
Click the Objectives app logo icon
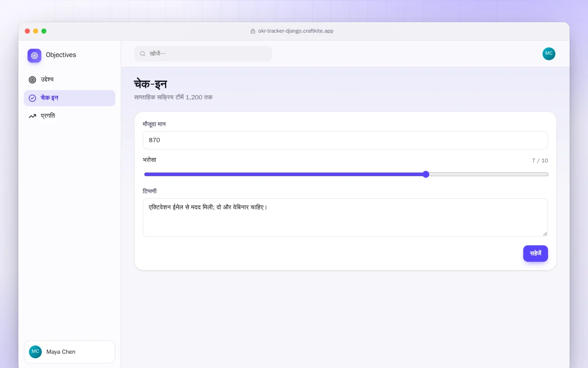[x=34, y=56]
